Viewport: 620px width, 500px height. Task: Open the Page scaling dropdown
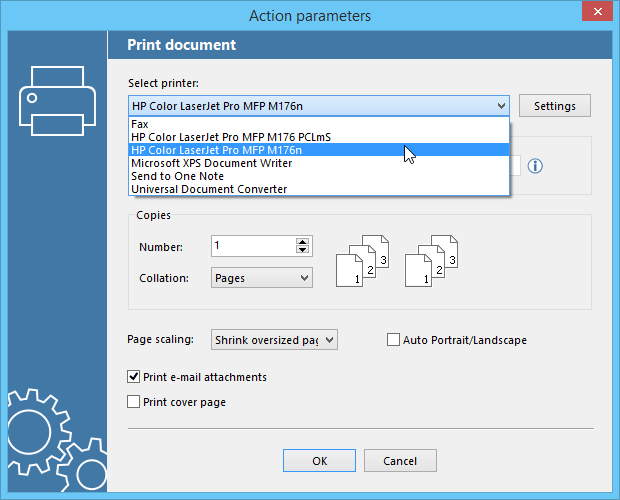274,340
